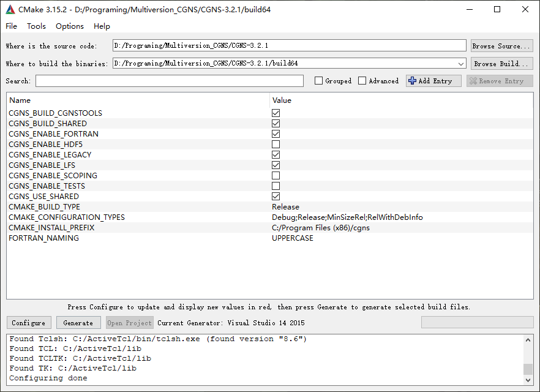Click the Browse Build button

502,63
